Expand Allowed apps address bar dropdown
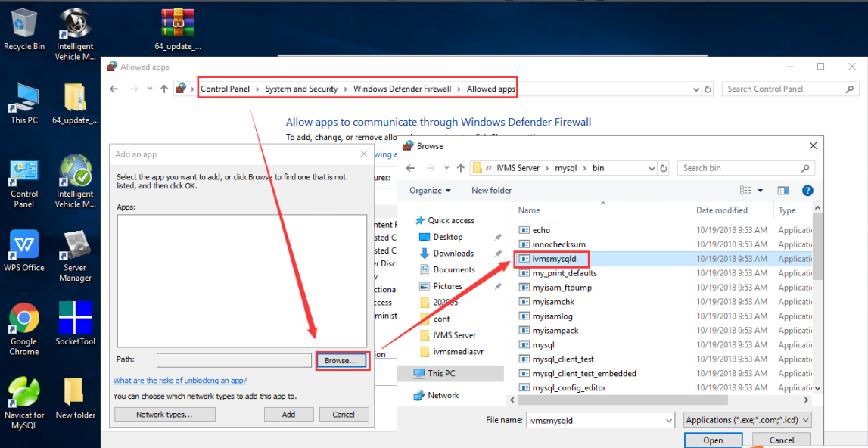868x448 pixels. 696,89
